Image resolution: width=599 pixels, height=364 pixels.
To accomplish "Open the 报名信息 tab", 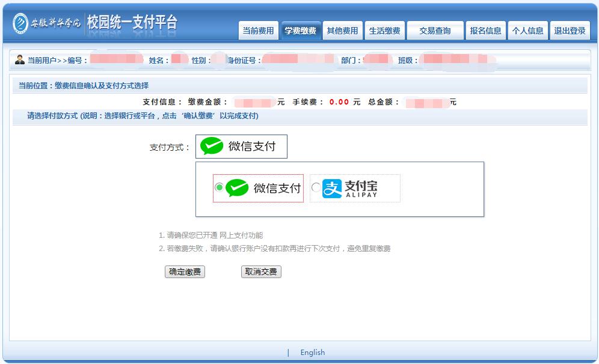I will tap(485, 31).
